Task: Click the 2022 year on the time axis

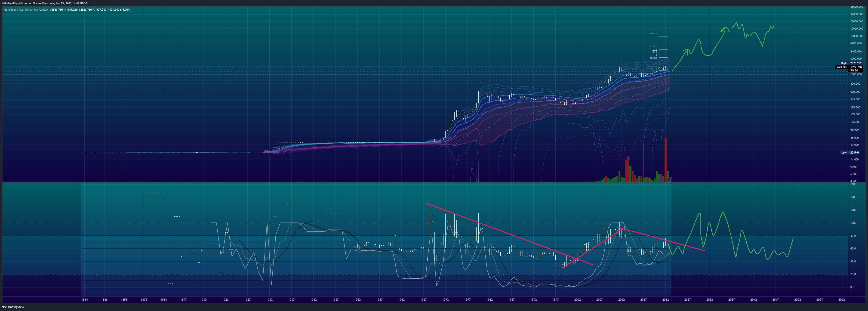Action: point(665,299)
